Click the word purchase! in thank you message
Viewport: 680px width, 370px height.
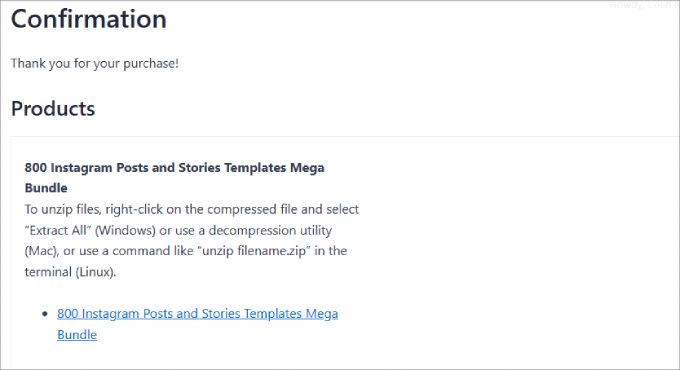[x=151, y=63]
